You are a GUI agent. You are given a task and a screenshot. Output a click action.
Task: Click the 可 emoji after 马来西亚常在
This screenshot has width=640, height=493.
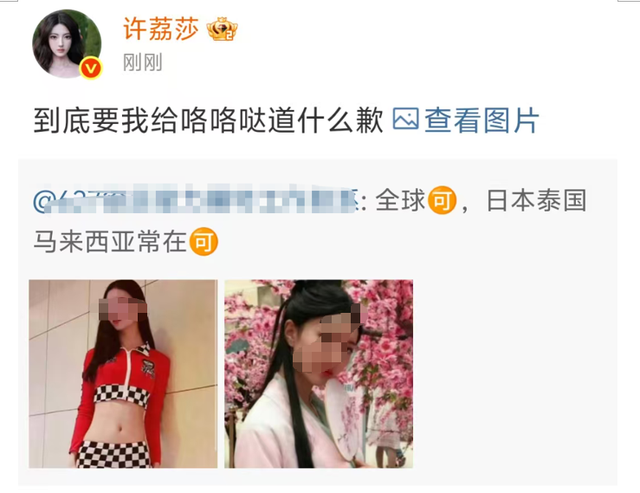(x=204, y=242)
